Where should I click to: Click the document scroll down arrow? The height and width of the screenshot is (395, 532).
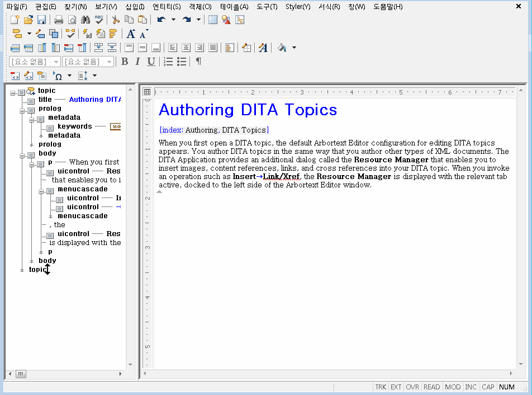[521, 364]
